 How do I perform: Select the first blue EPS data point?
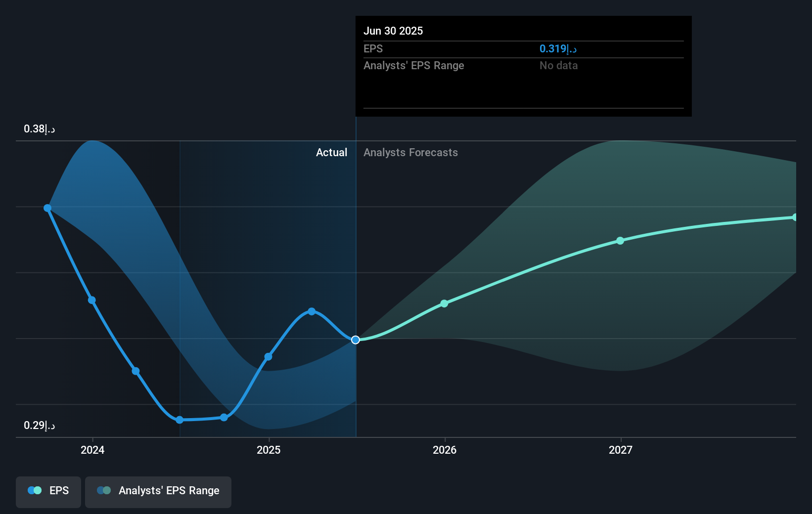coord(47,208)
